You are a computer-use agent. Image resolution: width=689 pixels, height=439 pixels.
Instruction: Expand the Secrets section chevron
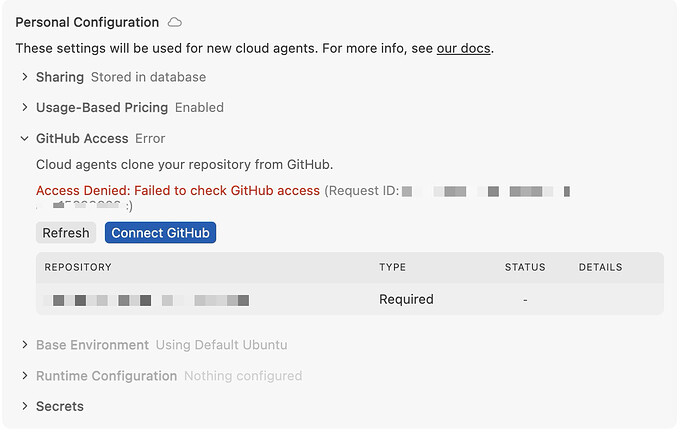(x=25, y=406)
